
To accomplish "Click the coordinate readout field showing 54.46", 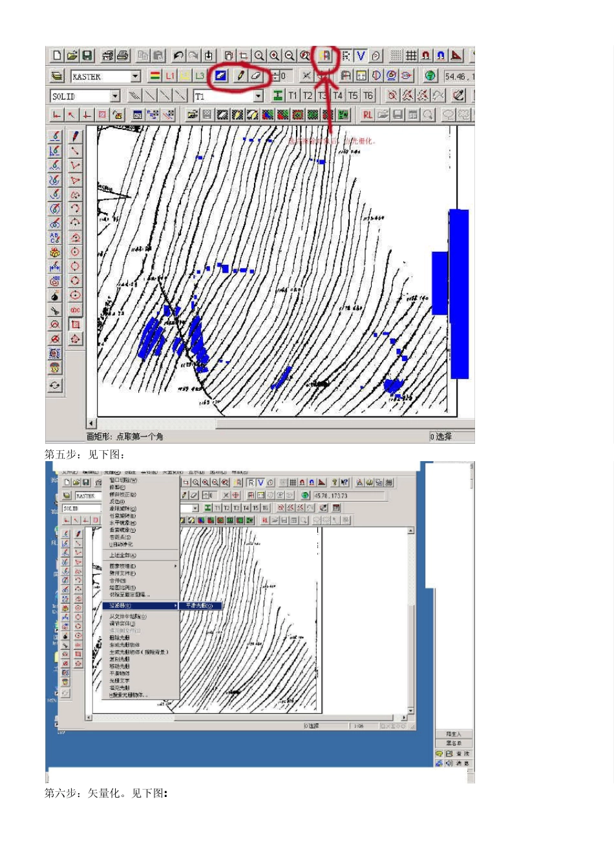I will [x=459, y=76].
